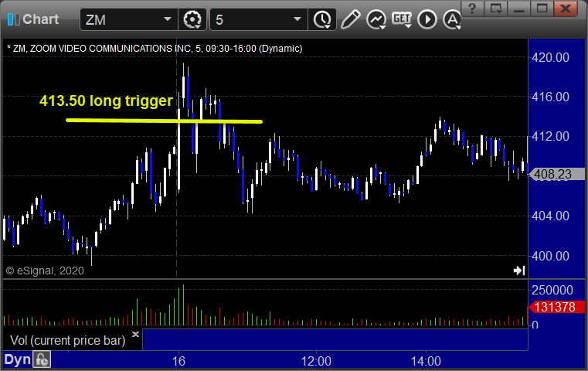Click the 420.00 price axis label
Image resolution: width=588 pixels, height=371 pixels.
(550, 57)
